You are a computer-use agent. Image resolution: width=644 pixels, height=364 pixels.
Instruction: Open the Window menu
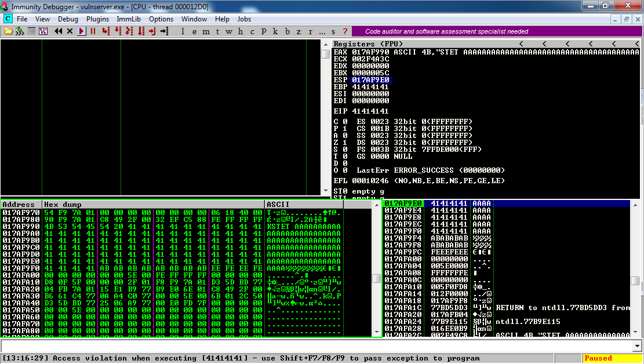click(x=194, y=19)
